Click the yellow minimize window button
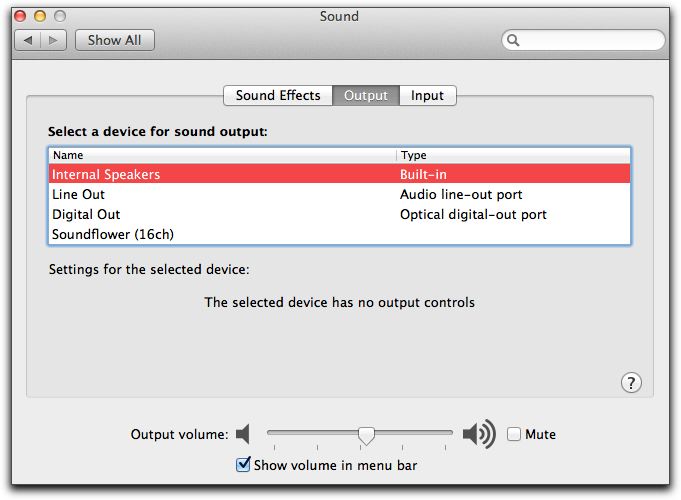The image size is (681, 500). 40,16
